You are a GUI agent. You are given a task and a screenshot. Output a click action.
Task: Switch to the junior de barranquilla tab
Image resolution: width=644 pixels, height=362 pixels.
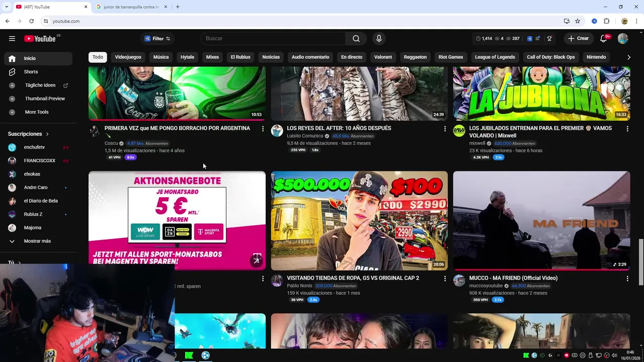tap(131, 7)
